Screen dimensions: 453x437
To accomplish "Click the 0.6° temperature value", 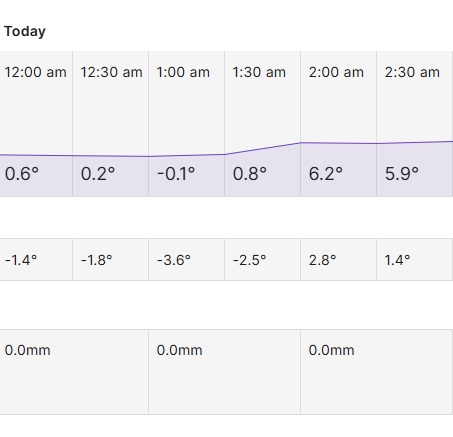I will pyautogui.click(x=22, y=174).
